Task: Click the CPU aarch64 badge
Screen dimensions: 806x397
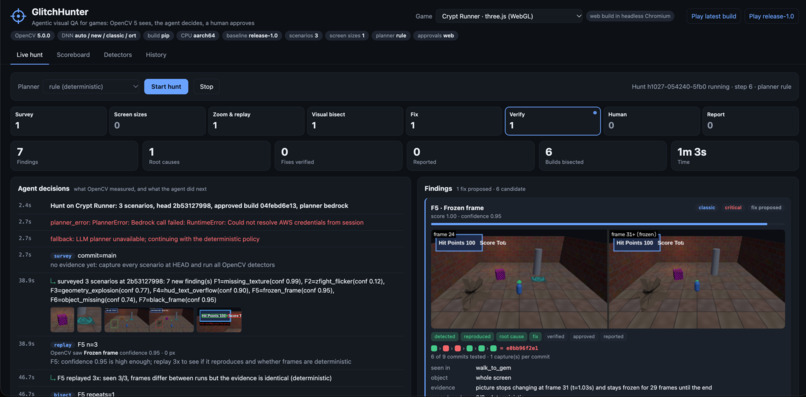Action: tap(198, 36)
